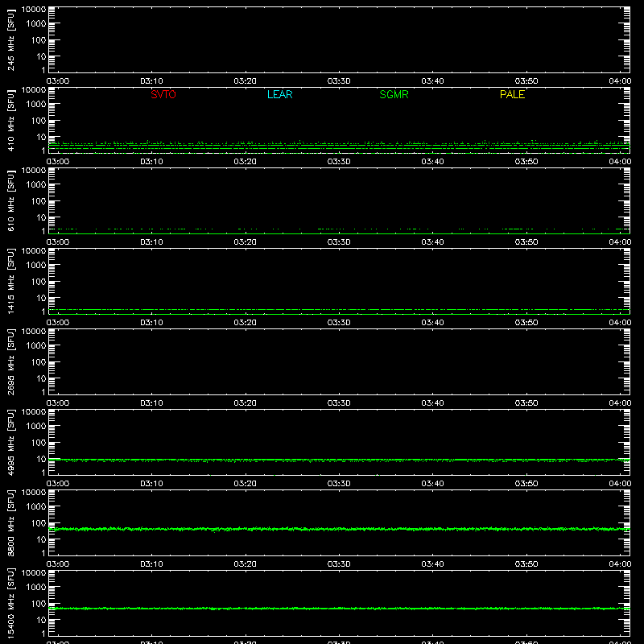Select the 15400 MHz [SFU] axis title
This screenshot has height=644, width=644.
click(x=10, y=604)
